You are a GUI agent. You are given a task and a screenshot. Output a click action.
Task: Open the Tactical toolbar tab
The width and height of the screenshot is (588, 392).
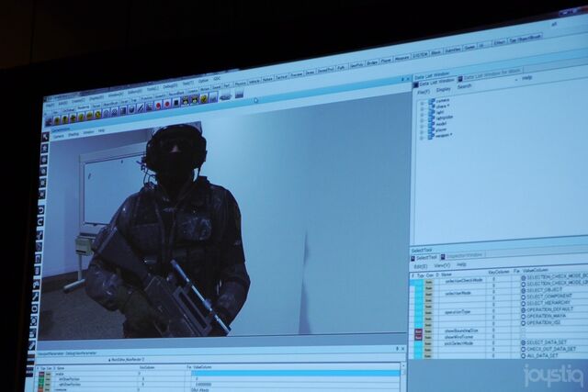282,77
